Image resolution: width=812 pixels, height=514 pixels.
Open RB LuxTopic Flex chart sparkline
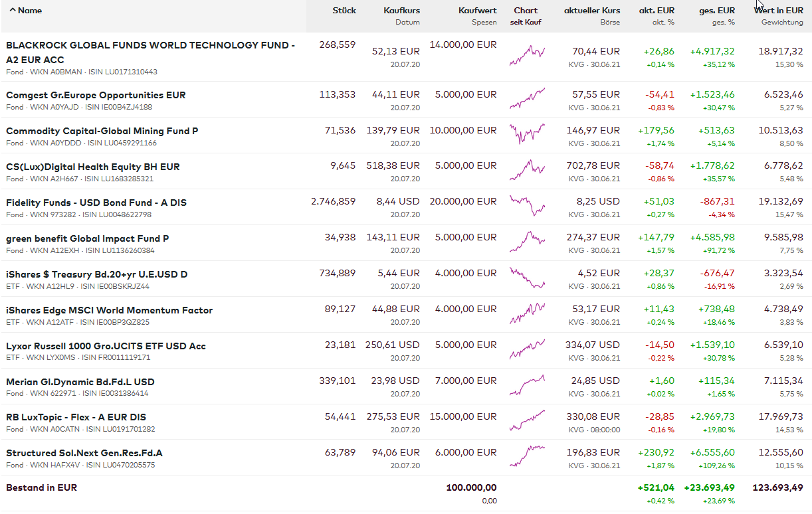(527, 420)
